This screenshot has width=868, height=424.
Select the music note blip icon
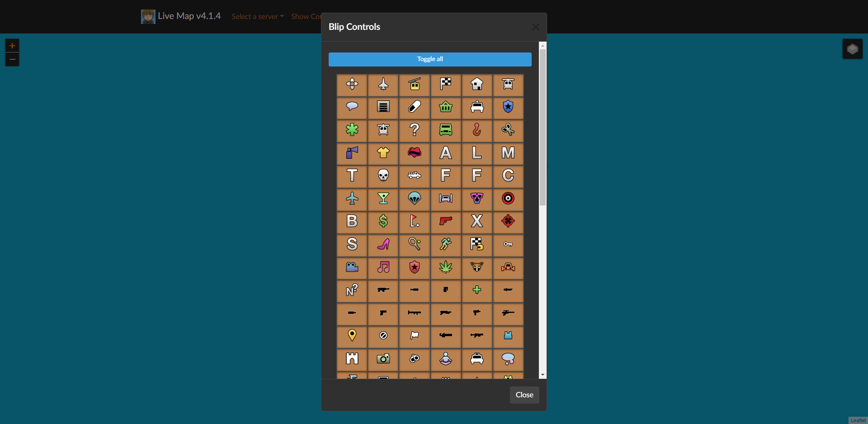[x=383, y=268]
